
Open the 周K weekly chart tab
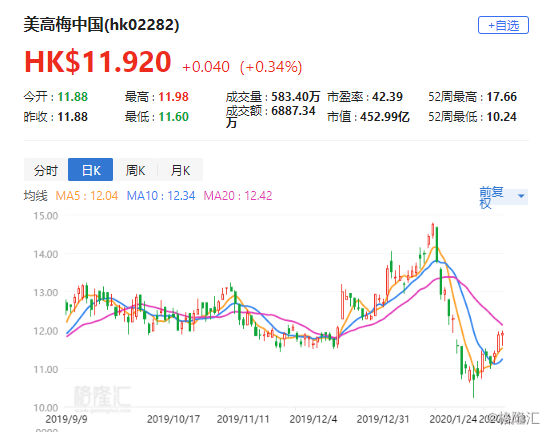click(x=135, y=170)
